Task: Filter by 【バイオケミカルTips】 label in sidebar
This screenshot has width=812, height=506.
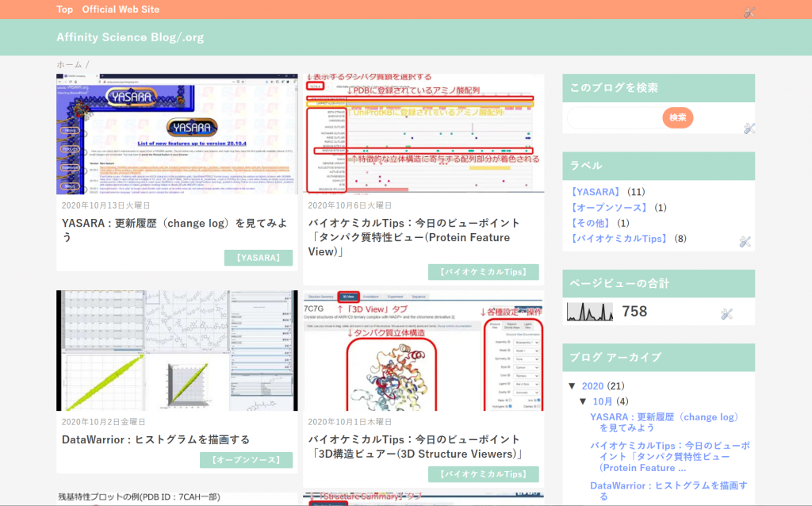Action: pos(619,239)
